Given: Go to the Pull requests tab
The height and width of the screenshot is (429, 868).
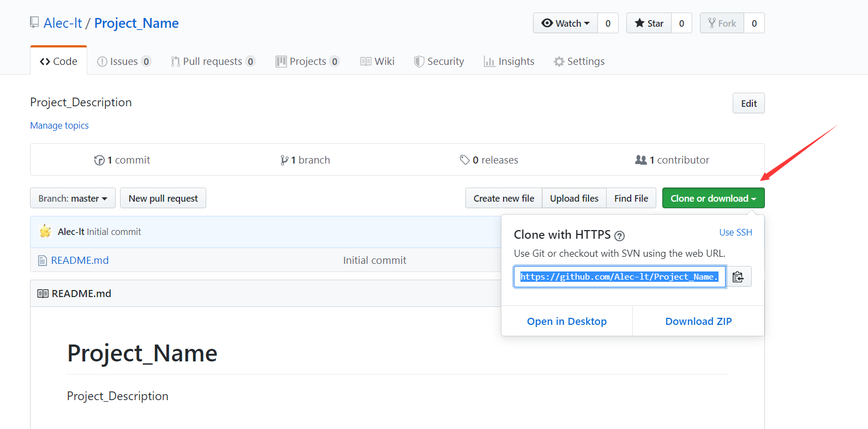Looking at the screenshot, I should click(x=213, y=62).
